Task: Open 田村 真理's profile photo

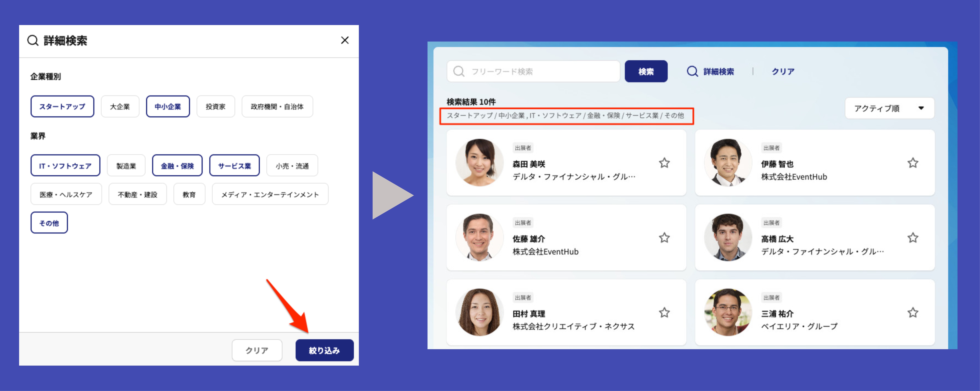Action: click(479, 312)
